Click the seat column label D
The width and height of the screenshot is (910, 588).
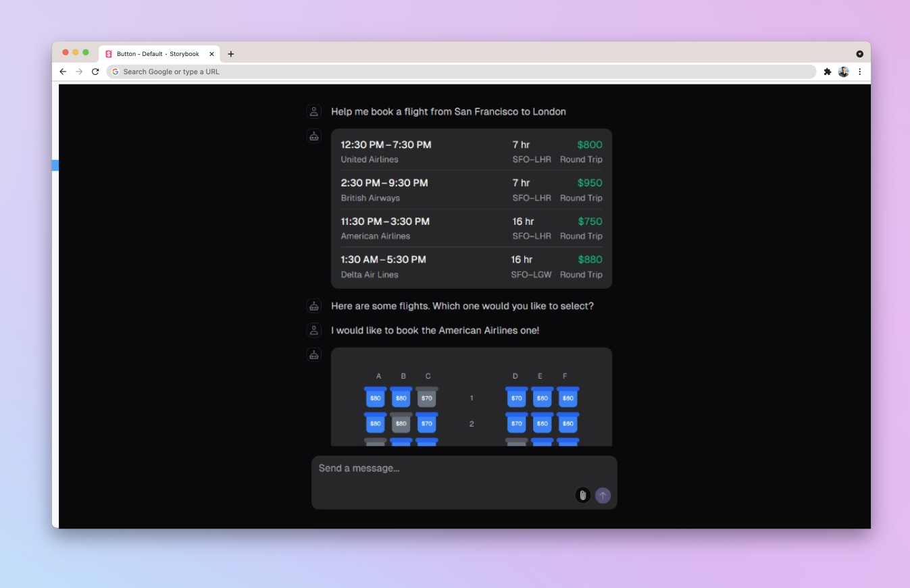click(x=515, y=376)
